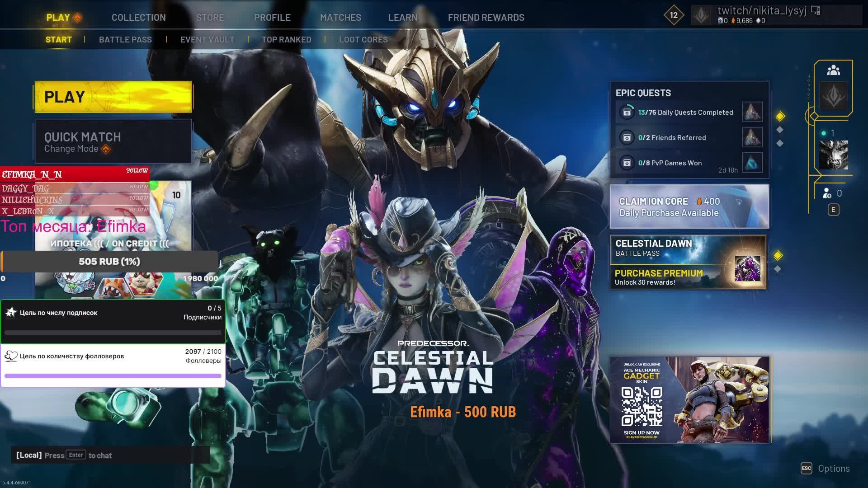Click FOLLOW next to NILLIEHUCKINS
The image size is (868, 488).
(138, 198)
